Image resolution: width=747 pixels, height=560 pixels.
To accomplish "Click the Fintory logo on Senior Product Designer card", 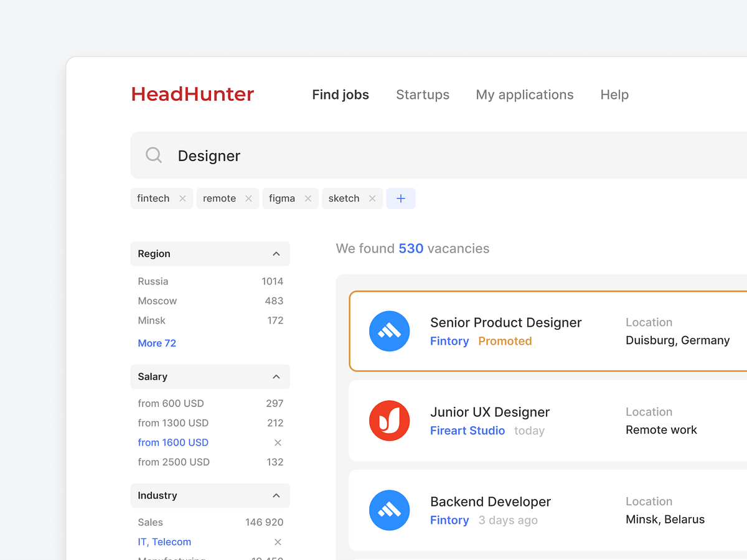I will point(389,331).
